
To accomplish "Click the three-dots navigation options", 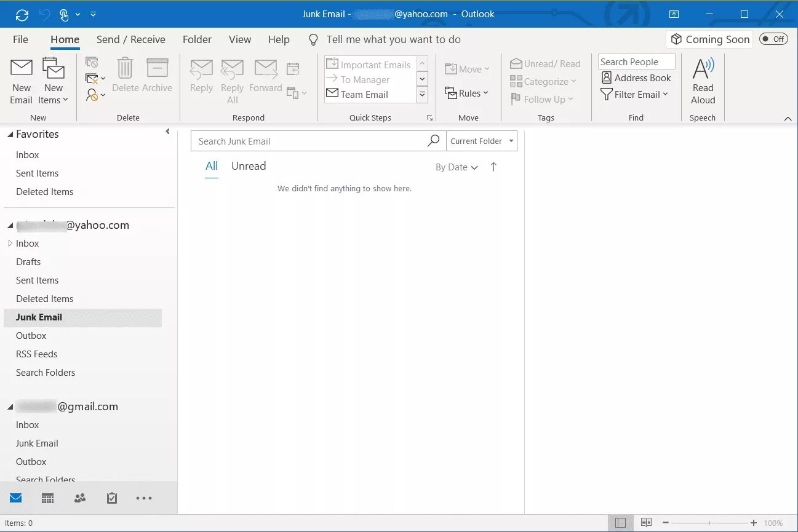I will [x=144, y=498].
